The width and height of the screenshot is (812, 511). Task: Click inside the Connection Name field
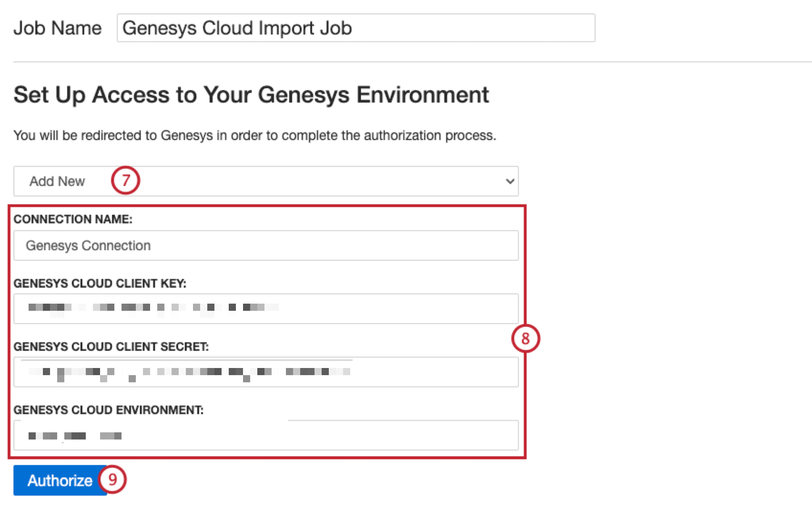265,245
